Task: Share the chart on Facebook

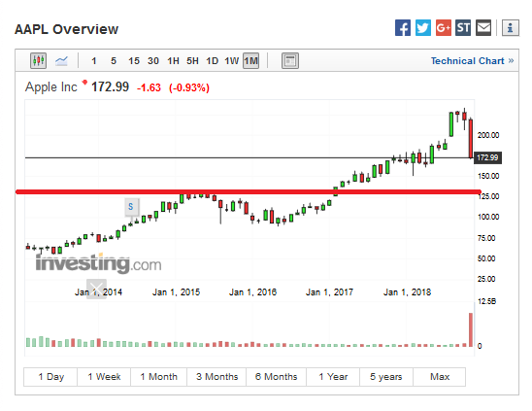Action: [403, 27]
